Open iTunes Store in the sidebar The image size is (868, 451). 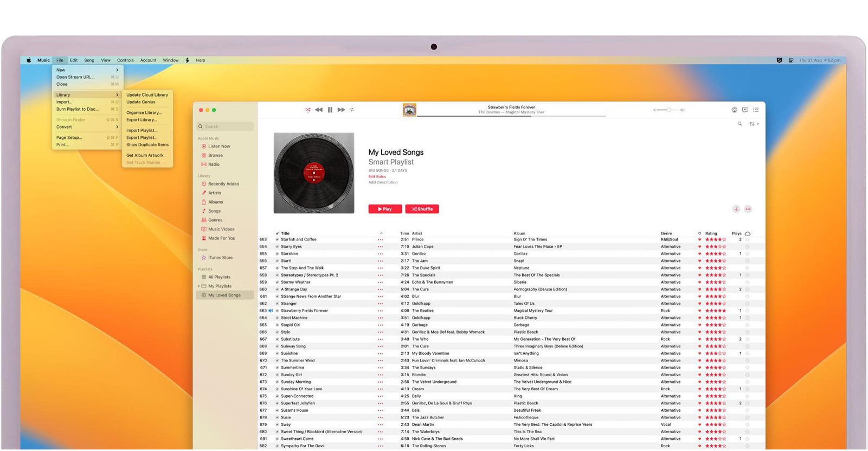(220, 258)
